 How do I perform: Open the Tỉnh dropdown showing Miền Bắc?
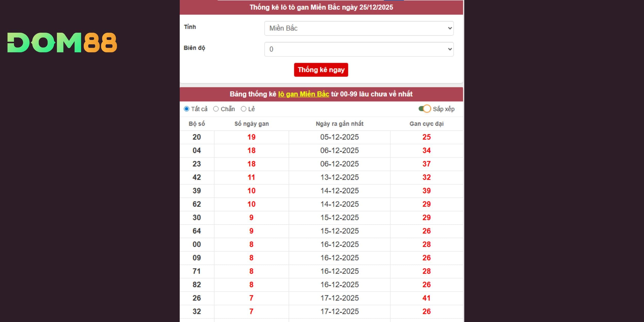click(359, 28)
